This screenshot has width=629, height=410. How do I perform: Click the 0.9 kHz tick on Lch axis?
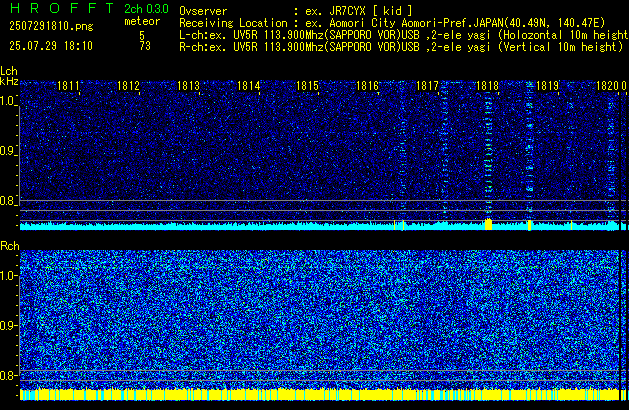coord(8,151)
